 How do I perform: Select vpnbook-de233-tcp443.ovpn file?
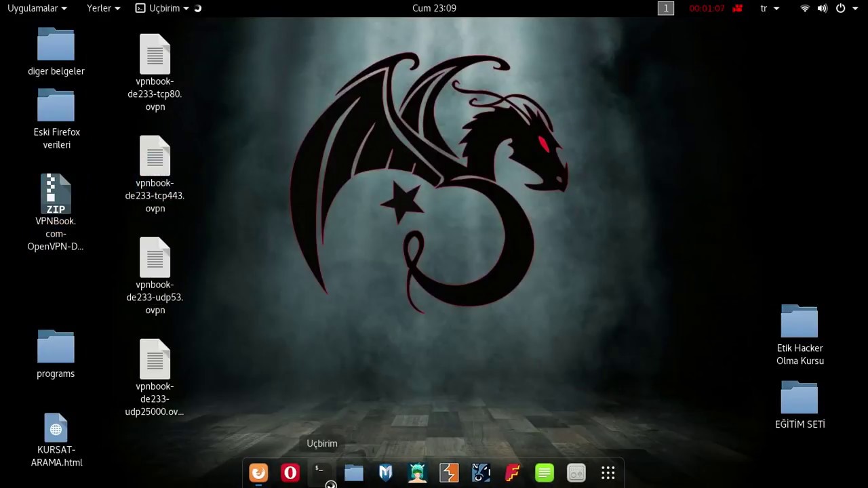155,174
